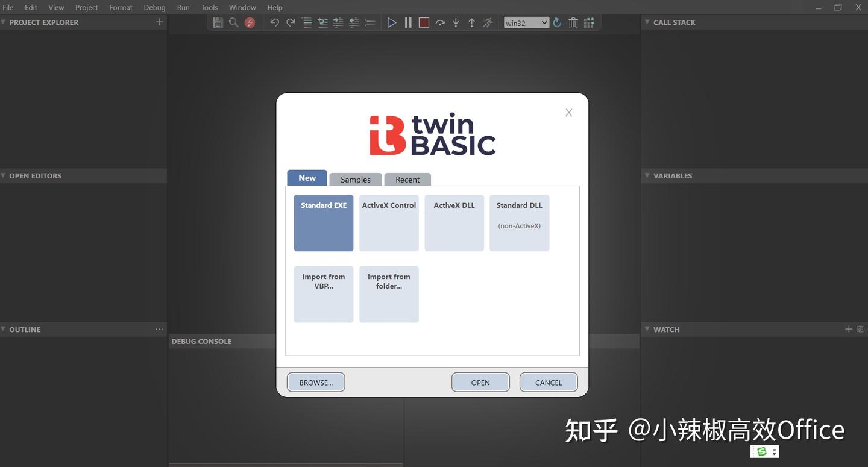This screenshot has height=467, width=868.
Task: Click the BROWSE button in the dialog
Action: click(315, 382)
